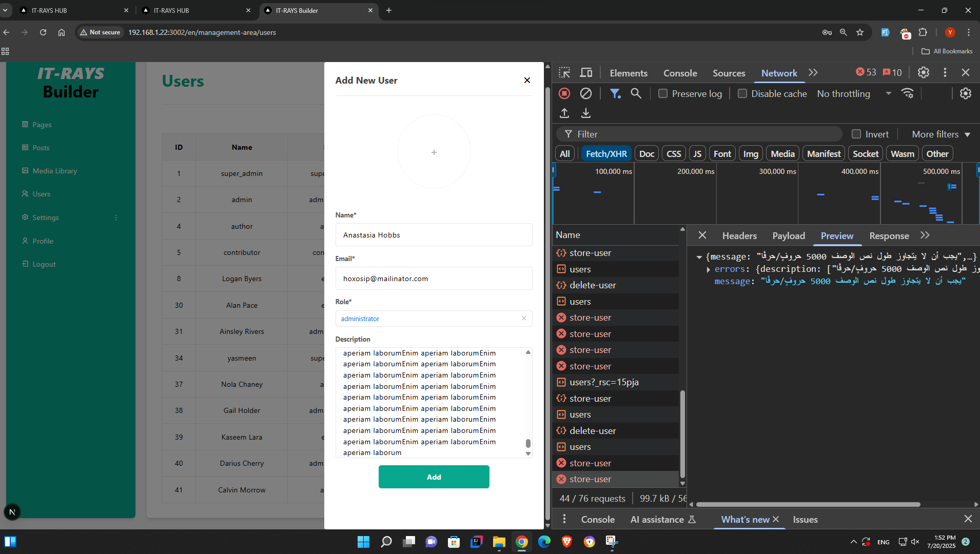
Task: Click the inspect element picker icon
Action: 564,73
